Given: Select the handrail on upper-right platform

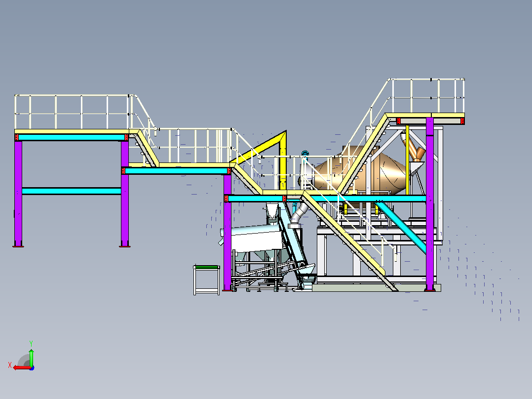Looking at the screenshot, I should pyautogui.click(x=427, y=96).
